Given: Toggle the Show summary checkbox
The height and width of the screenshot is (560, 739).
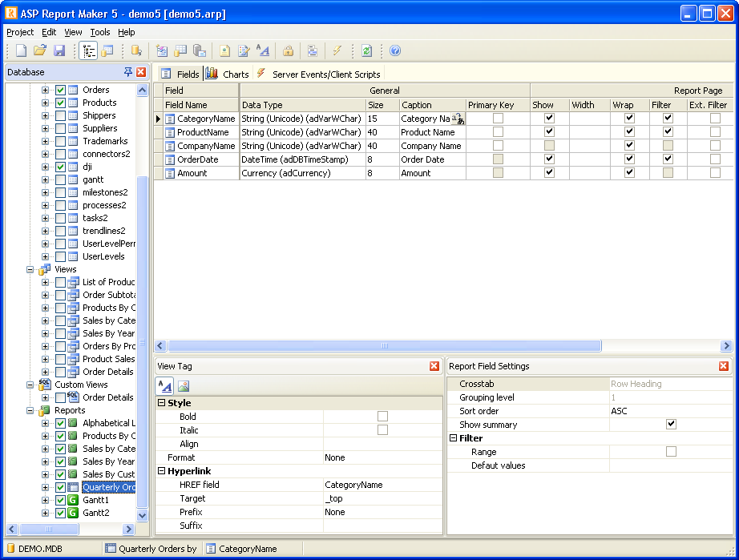Looking at the screenshot, I should tap(671, 425).
